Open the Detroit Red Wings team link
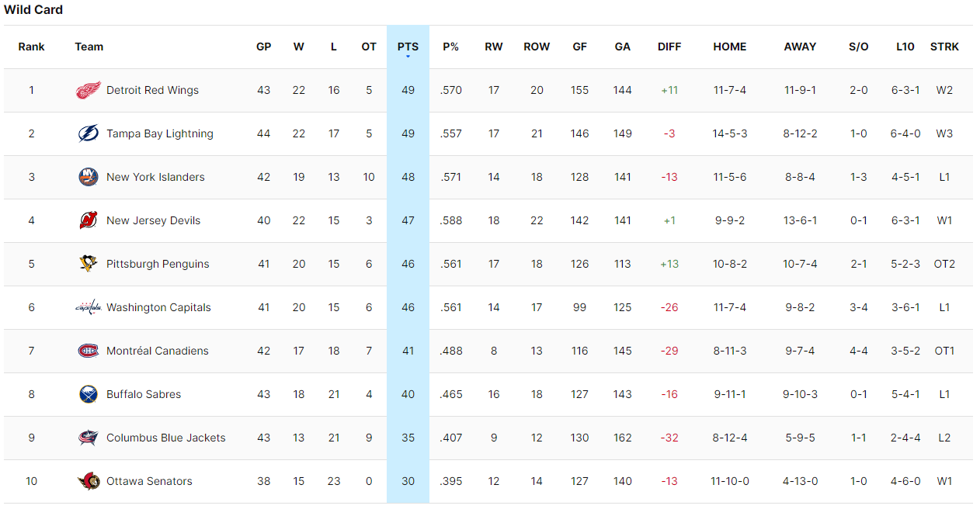Viewport: 980px width, 509px height. click(152, 90)
